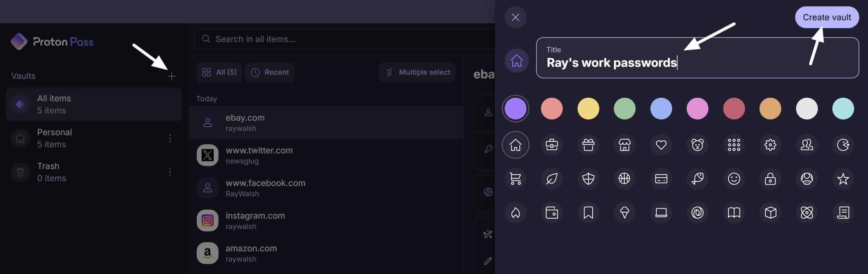Pick the pink vault color
This screenshot has height=274, width=868.
pyautogui.click(x=697, y=109)
